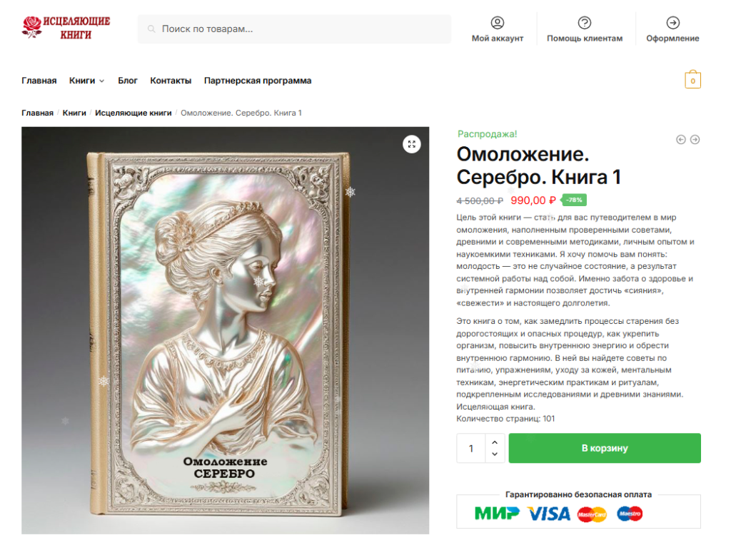Expand the Книги dropdown menu

coord(86,81)
